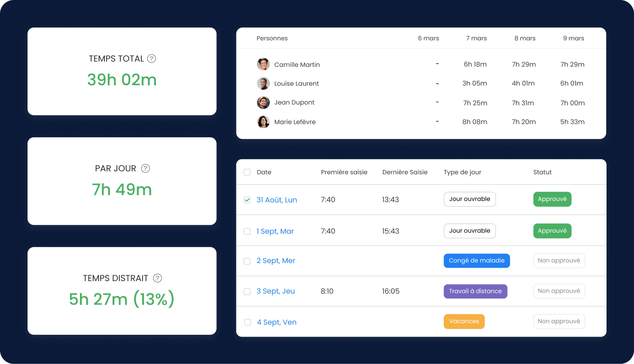Click help icon next to TEMPS TOTAL
The height and width of the screenshot is (364, 634).
pos(152,59)
